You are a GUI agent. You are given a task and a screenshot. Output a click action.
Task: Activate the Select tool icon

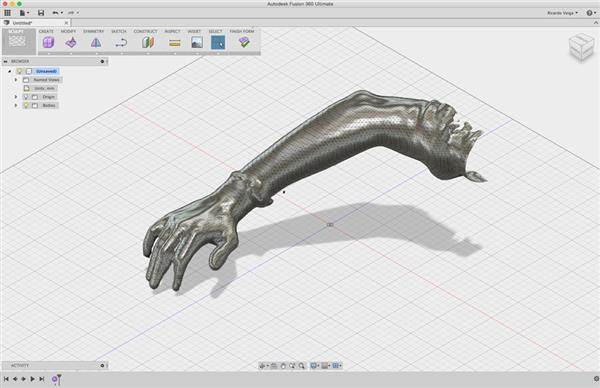coord(218,42)
